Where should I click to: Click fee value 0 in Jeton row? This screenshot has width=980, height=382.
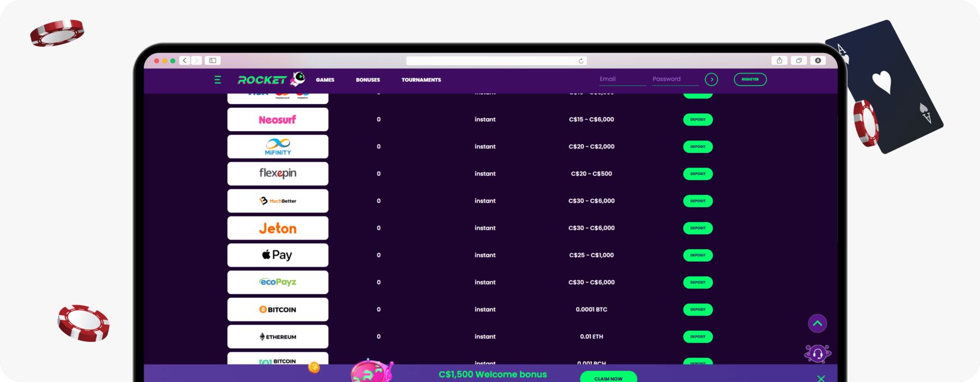pos(378,228)
